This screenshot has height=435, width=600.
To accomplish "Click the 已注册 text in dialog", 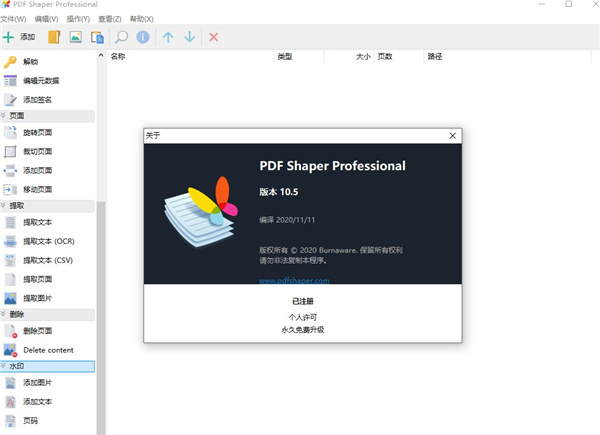I will tap(303, 301).
